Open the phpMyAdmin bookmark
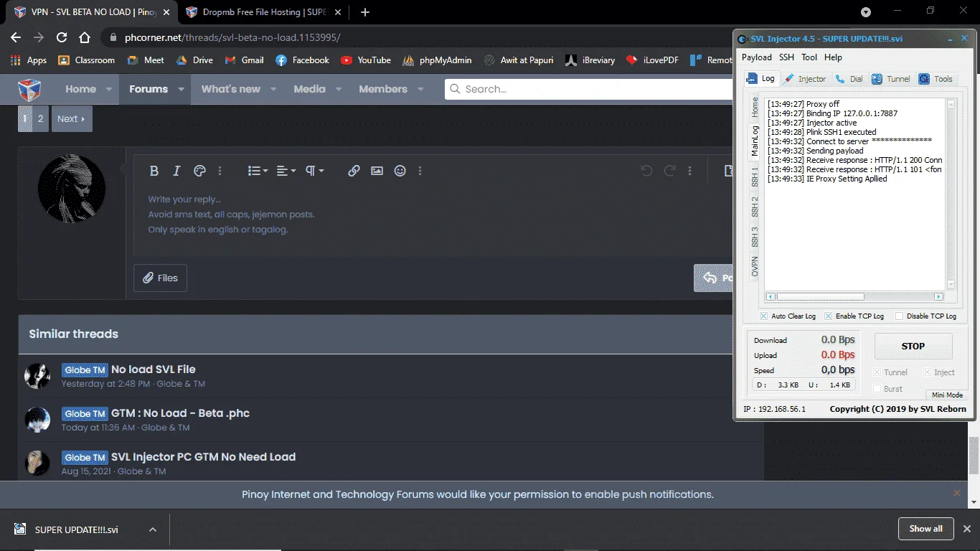 437,60
